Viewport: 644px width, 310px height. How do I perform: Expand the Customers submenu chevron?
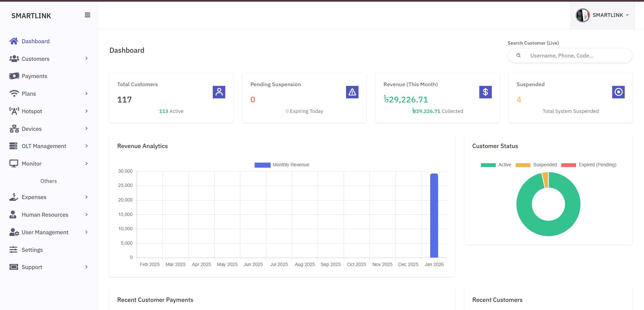[87, 58]
